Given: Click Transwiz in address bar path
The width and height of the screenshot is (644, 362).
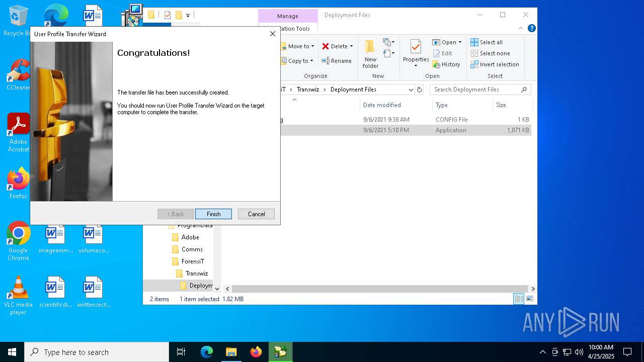Looking at the screenshot, I should (308, 89).
